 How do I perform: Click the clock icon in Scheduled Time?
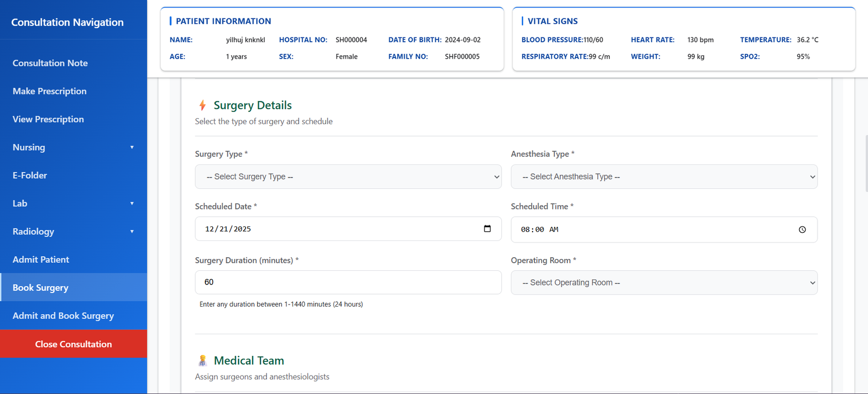coord(802,230)
